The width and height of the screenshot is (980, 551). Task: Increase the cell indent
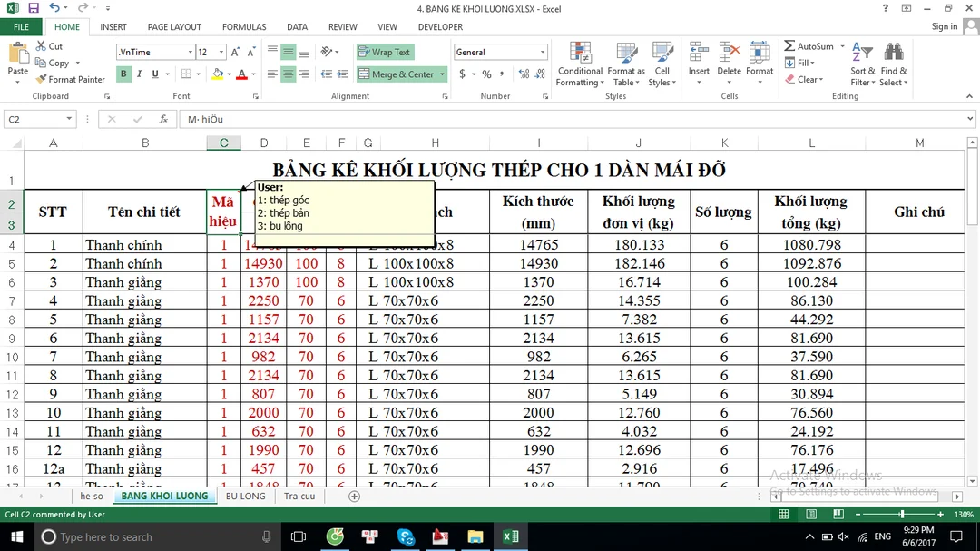point(342,74)
